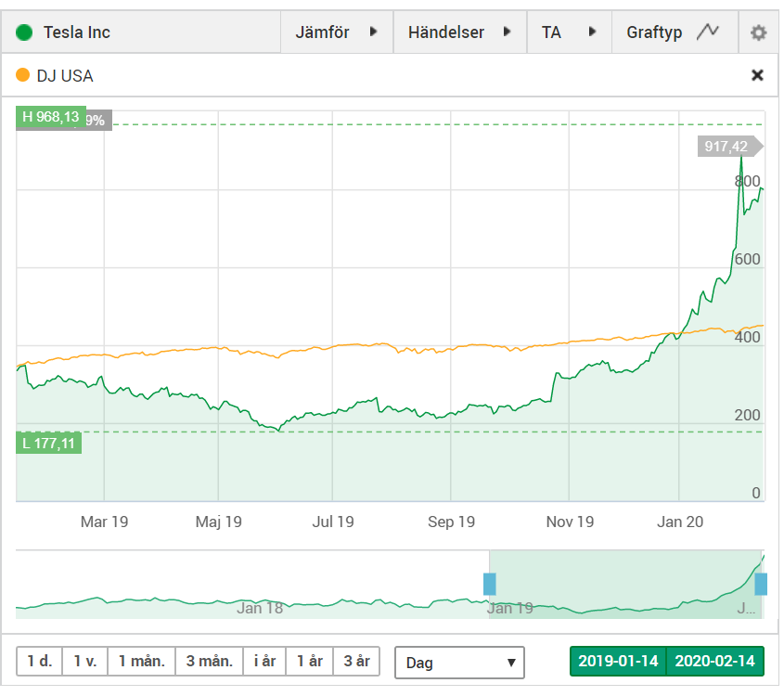Open the Dag interval dropdown
This screenshot has height=696, width=784.
[x=459, y=663]
